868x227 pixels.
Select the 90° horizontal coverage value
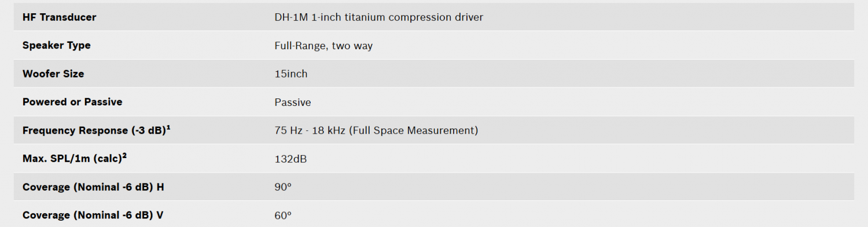[x=283, y=187]
